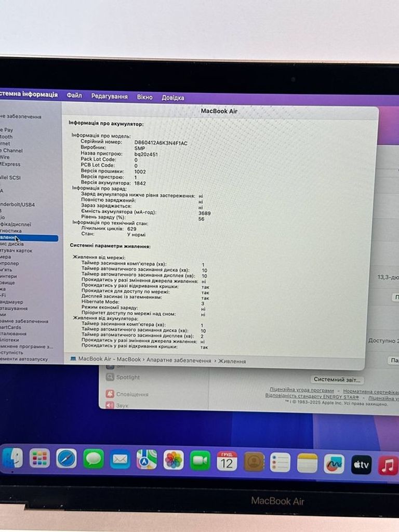The image size is (399, 532).
Task: Select MacBook Air - MacBook in path bar
Action: tap(109, 359)
